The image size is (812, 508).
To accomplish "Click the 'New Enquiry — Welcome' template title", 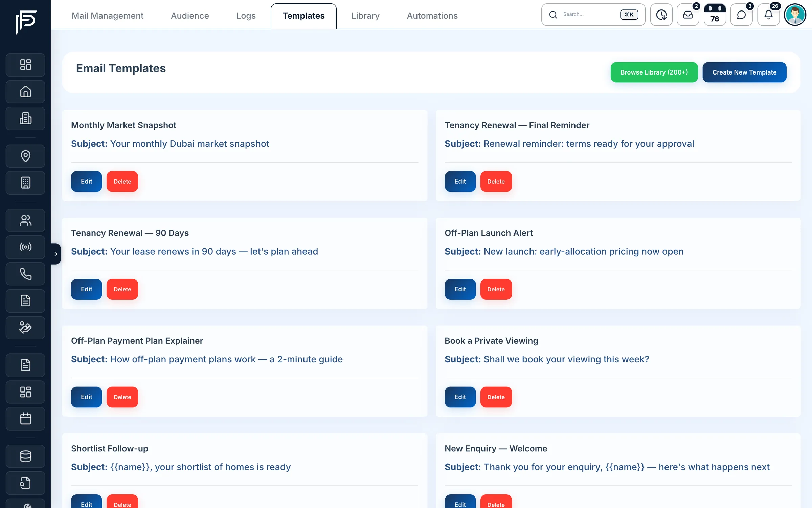I will [496, 448].
